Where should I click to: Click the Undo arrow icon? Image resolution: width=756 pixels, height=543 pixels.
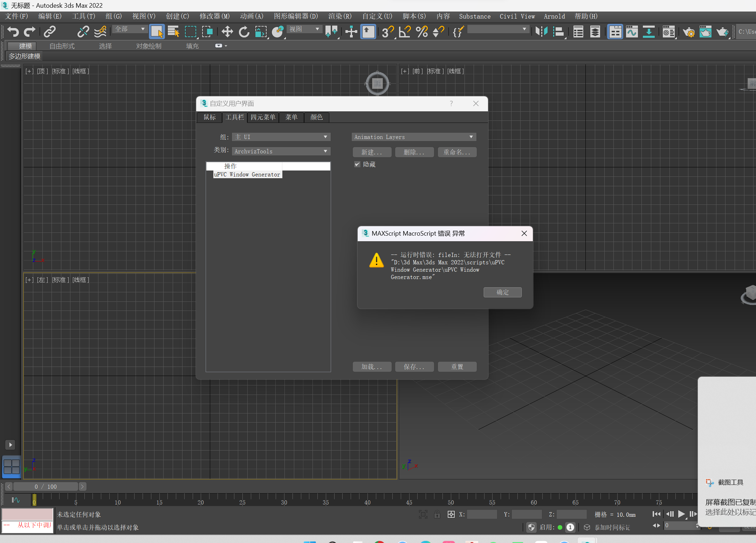pos(13,32)
